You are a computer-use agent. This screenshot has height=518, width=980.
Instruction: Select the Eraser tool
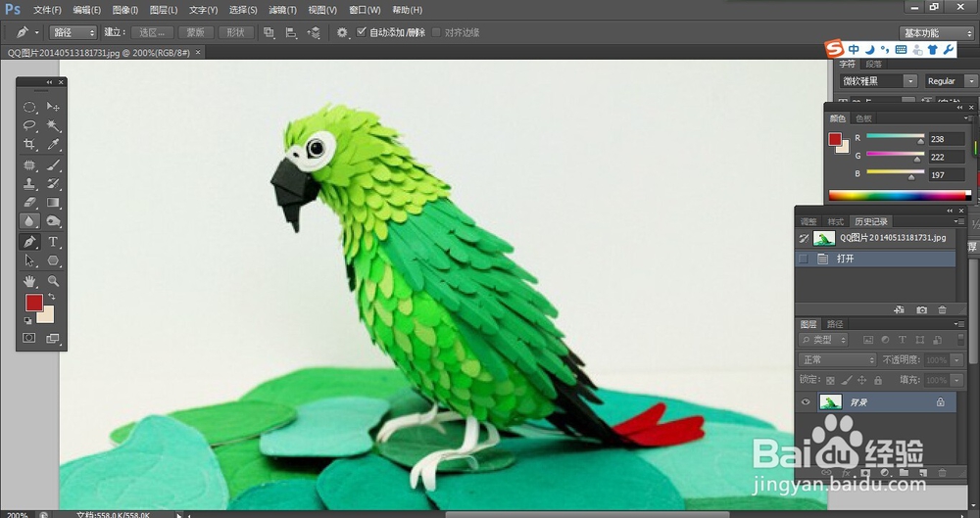coord(29,203)
